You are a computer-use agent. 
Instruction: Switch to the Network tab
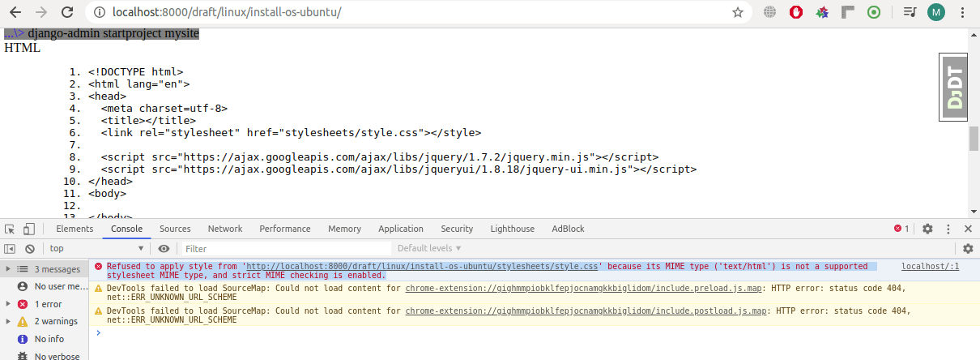(x=225, y=229)
